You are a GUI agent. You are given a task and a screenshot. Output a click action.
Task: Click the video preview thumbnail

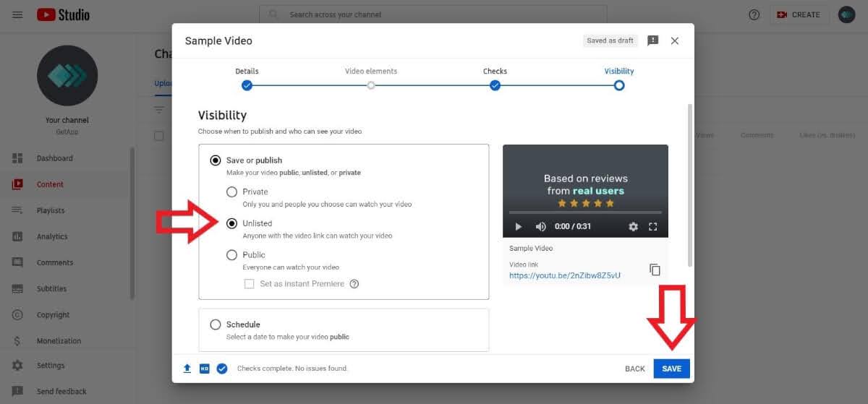pyautogui.click(x=585, y=191)
